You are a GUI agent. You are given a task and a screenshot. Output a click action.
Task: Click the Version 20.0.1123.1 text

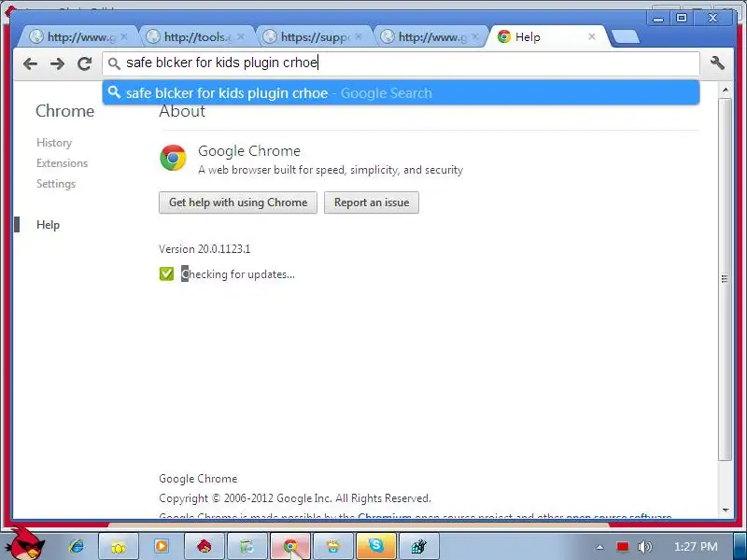coord(204,248)
